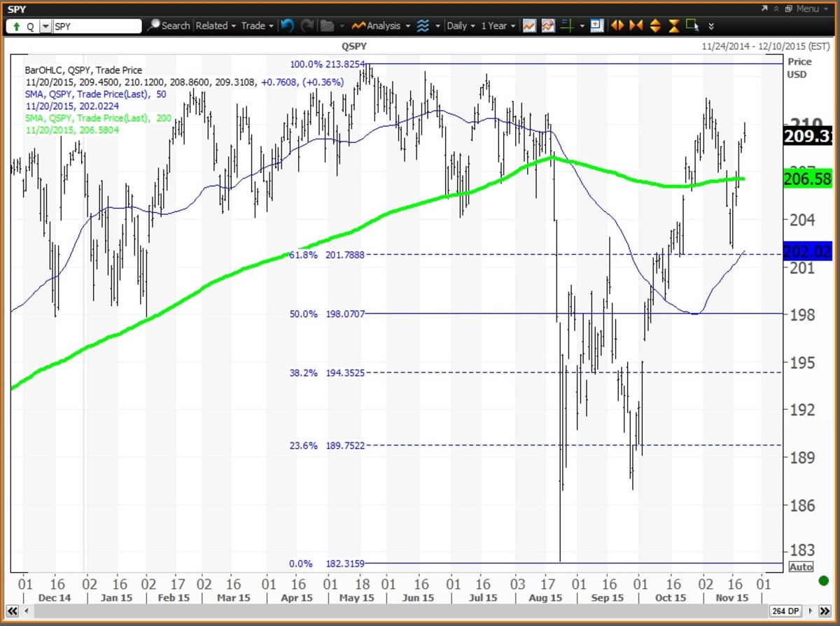This screenshot has height=626, width=840.
Task: Click the 23.6% 189.7522 Fibonacci label
Action: pyautogui.click(x=327, y=445)
